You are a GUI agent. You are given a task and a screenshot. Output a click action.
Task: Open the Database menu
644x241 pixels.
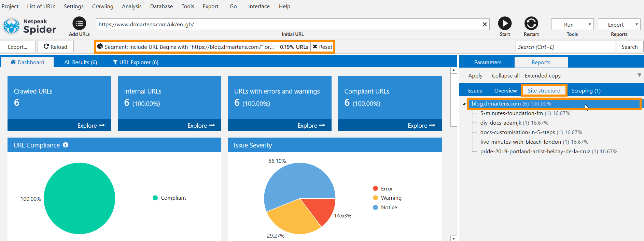(x=162, y=6)
